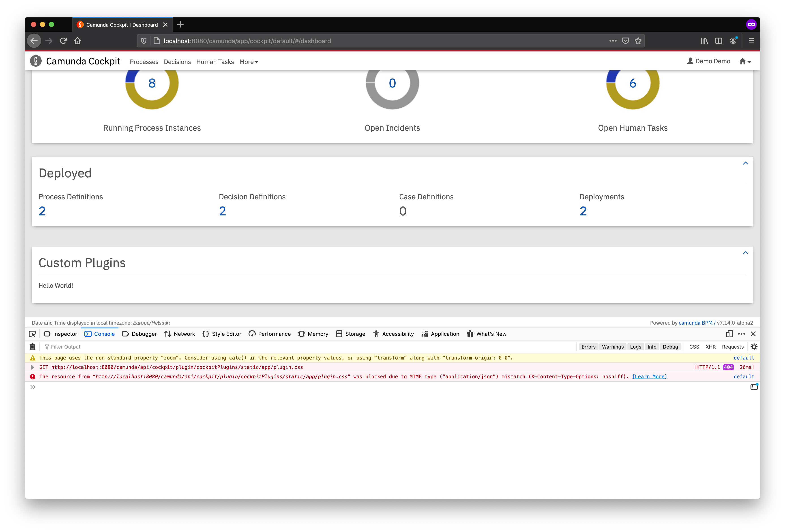Open the page actions three-dot menu

[613, 41]
